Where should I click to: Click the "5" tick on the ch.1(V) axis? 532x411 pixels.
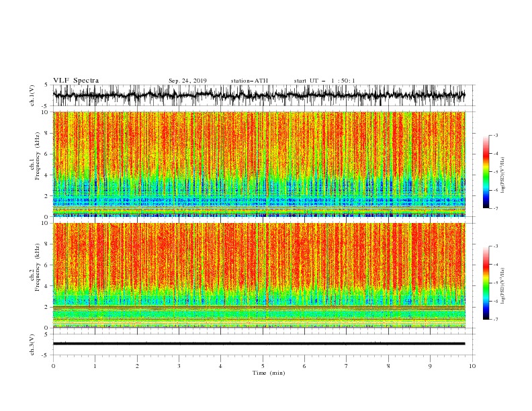(47, 85)
